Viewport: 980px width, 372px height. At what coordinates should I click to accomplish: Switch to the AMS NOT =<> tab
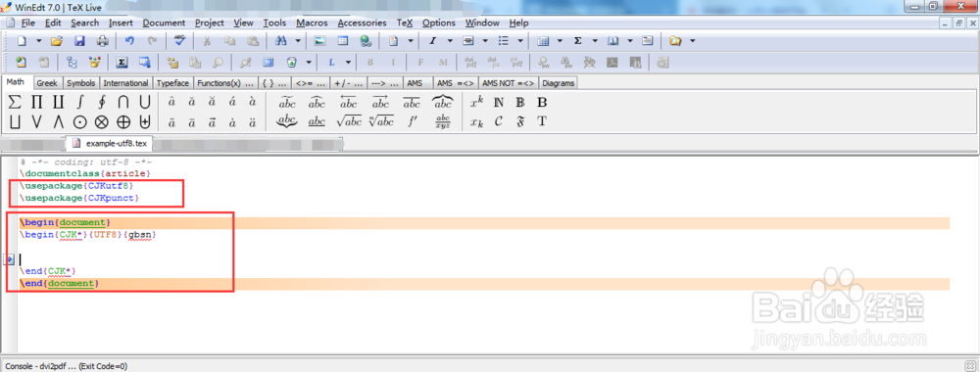pyautogui.click(x=509, y=83)
